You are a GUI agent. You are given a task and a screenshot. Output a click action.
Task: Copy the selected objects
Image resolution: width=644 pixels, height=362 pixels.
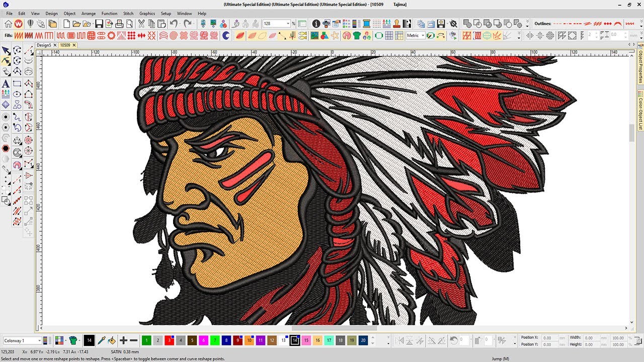coord(151,24)
